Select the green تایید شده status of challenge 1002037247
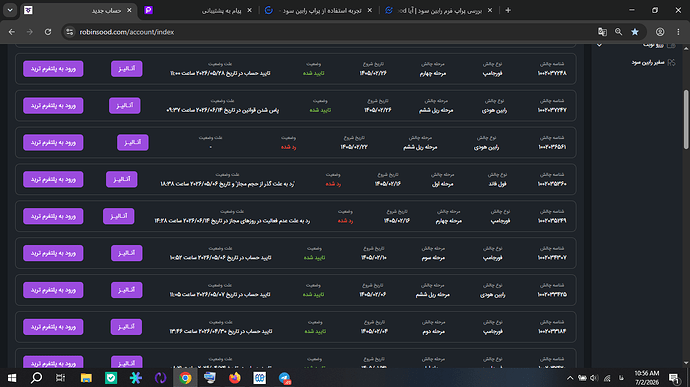The image size is (690, 387). click(x=320, y=110)
